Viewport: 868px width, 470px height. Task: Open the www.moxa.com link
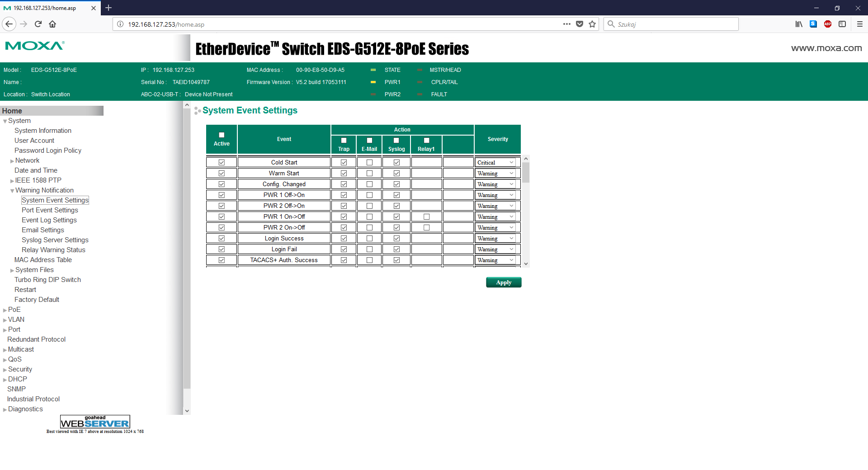coord(826,48)
